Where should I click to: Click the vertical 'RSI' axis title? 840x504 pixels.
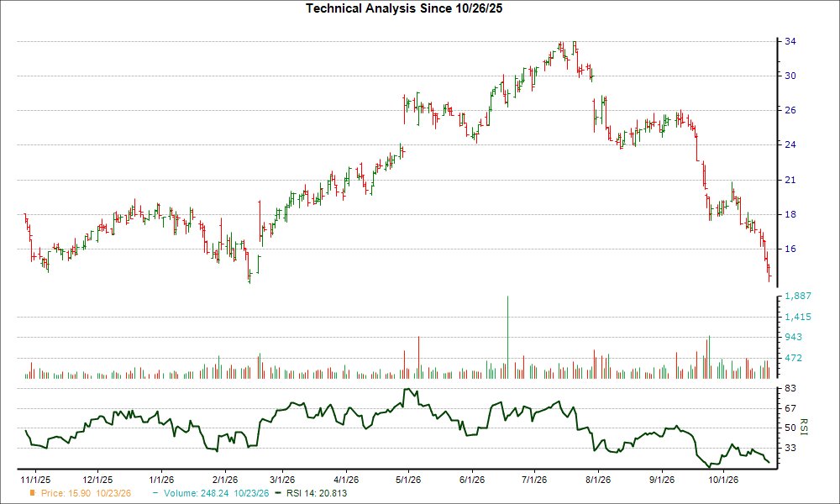(x=804, y=427)
